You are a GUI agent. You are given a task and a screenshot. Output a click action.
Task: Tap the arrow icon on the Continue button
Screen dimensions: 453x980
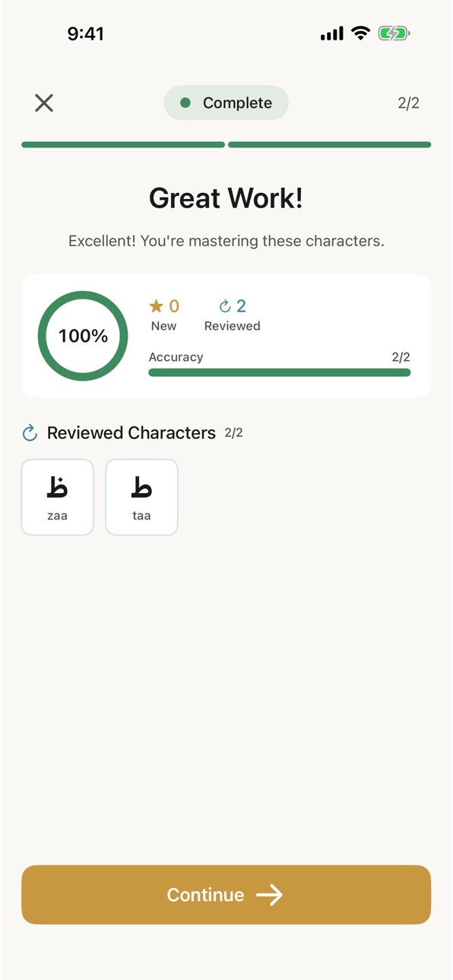click(269, 895)
